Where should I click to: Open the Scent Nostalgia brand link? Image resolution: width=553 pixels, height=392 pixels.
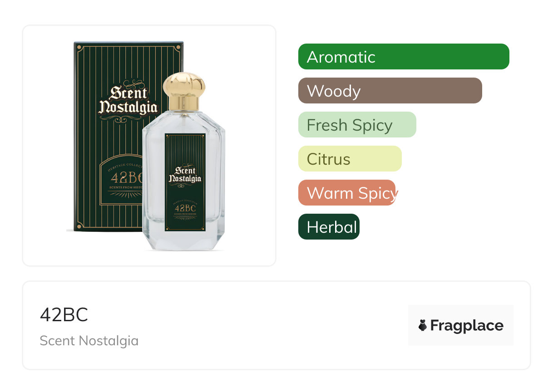(89, 341)
